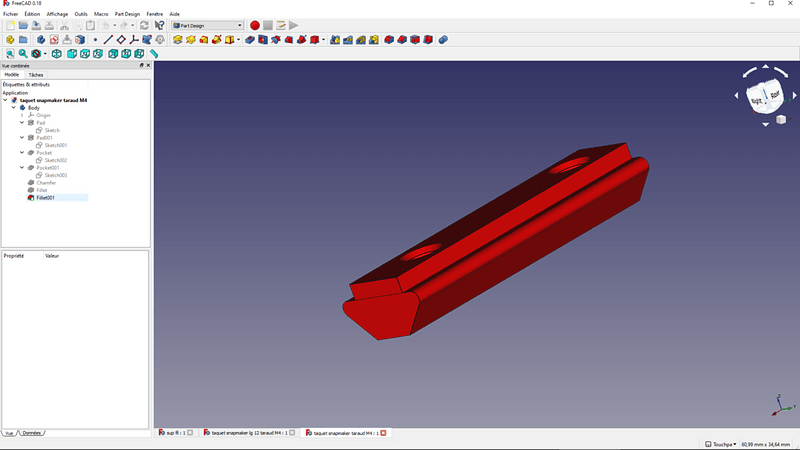Add a datum plane

[121, 40]
